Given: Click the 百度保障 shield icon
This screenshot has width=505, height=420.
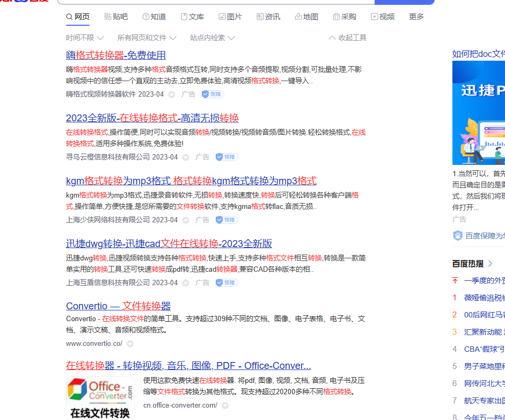Looking at the screenshot, I should point(458,236).
